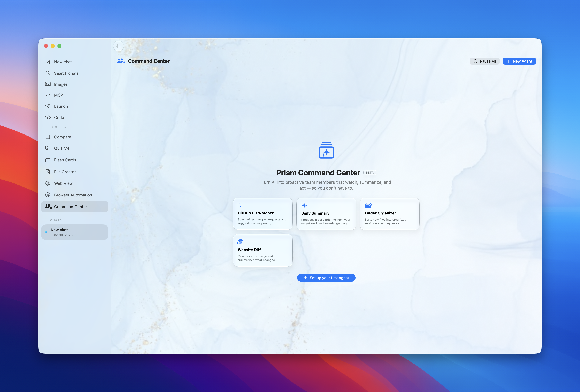This screenshot has height=392, width=580.
Task: Click the blue dot beside New chat entry
Action: tap(46, 232)
